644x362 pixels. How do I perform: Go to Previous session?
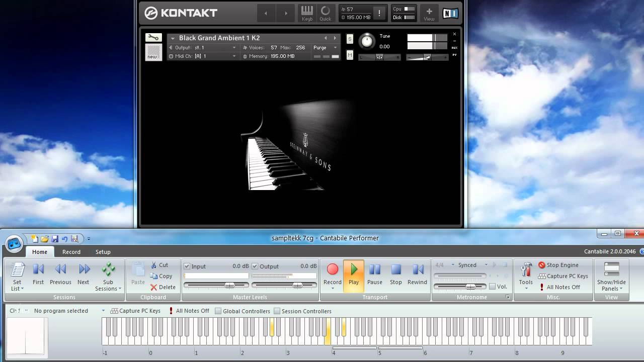tap(60, 274)
